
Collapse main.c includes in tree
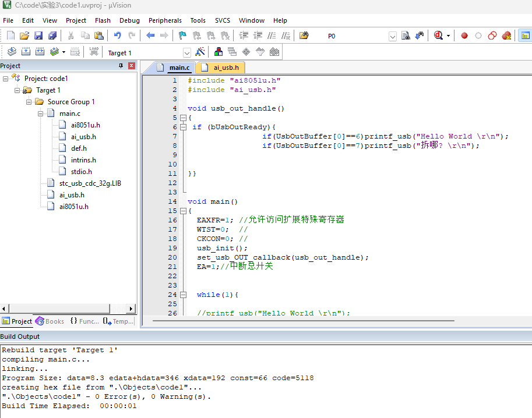40,114
